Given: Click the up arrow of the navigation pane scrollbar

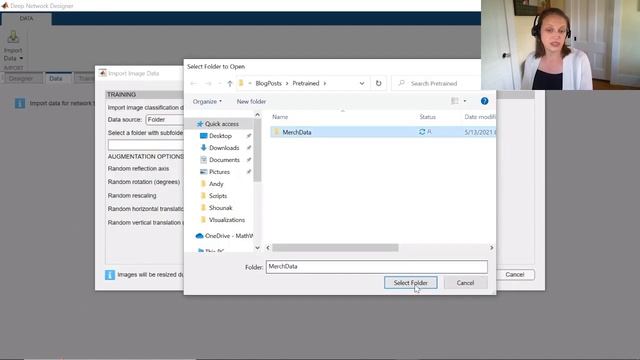Looking at the screenshot, I should 257,115.
